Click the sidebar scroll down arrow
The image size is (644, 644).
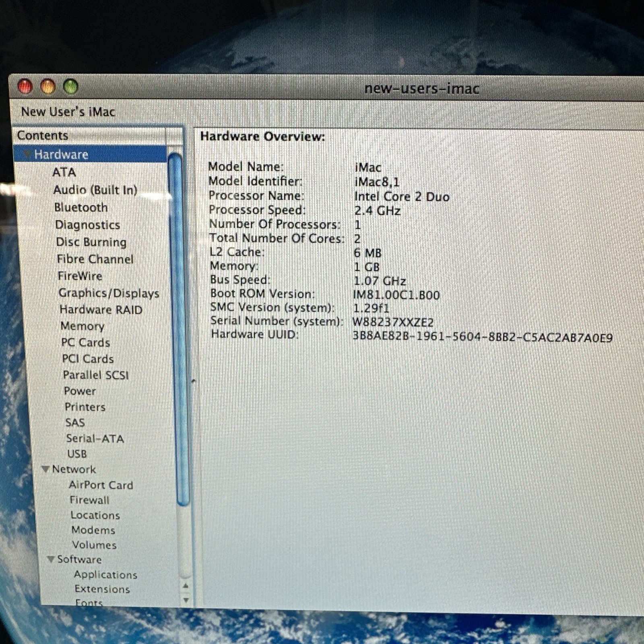point(186,600)
